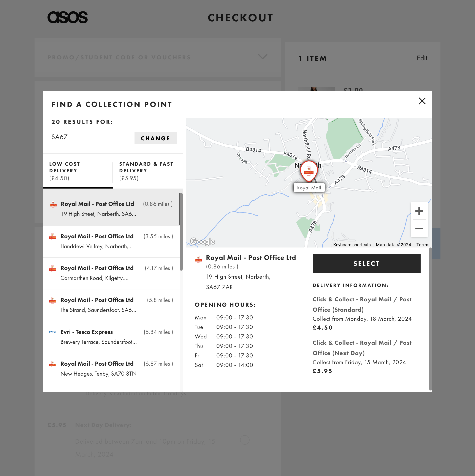This screenshot has height=476, width=475.
Task: Zoom in on the map
Action: coord(419,211)
